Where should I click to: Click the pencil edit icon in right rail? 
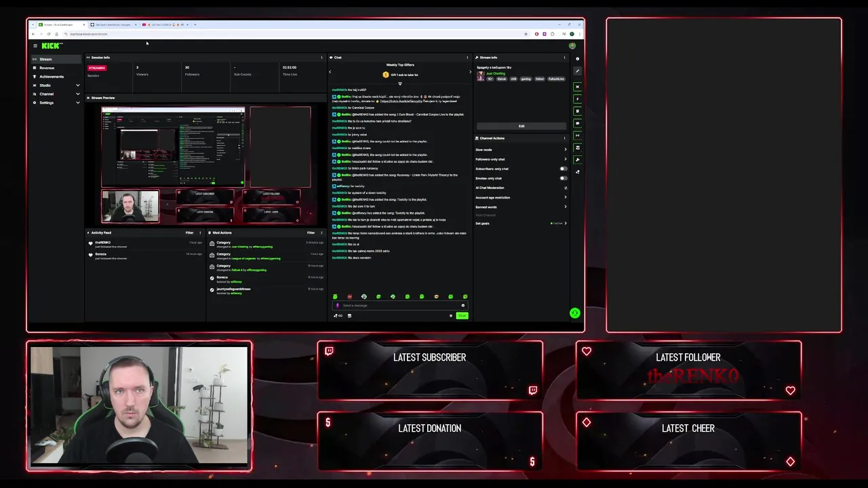tap(578, 70)
